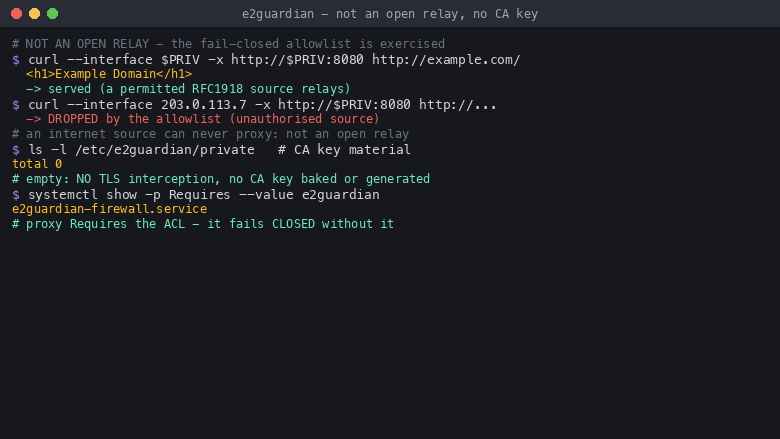The width and height of the screenshot is (780, 439).
Task: Click the dollar prompt before the ls command
Action: pos(16,150)
